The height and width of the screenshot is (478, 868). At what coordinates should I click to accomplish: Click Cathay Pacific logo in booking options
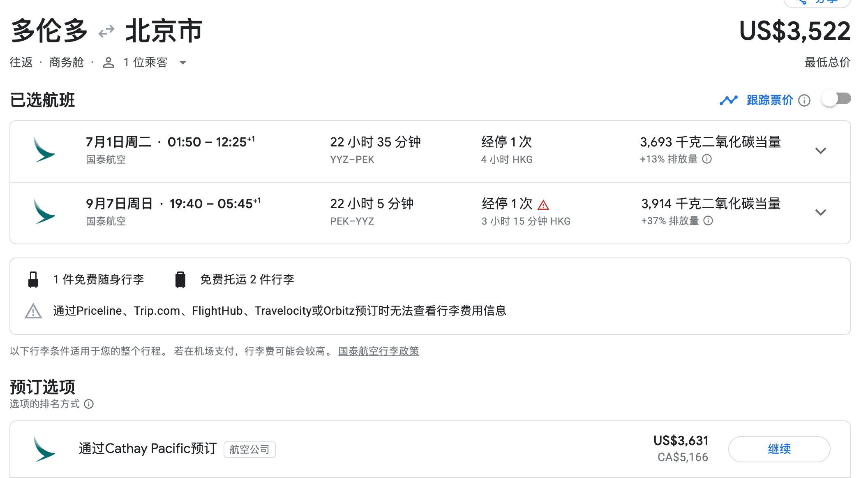44,449
